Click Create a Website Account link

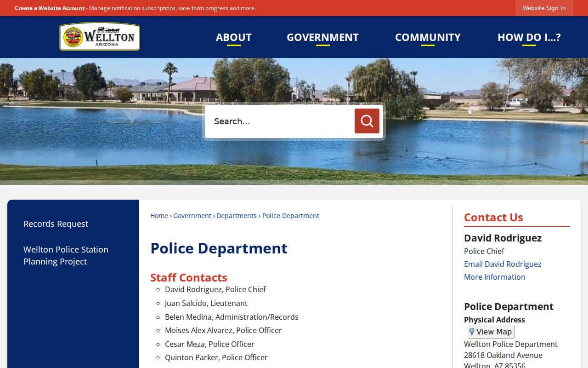pyautogui.click(x=50, y=8)
